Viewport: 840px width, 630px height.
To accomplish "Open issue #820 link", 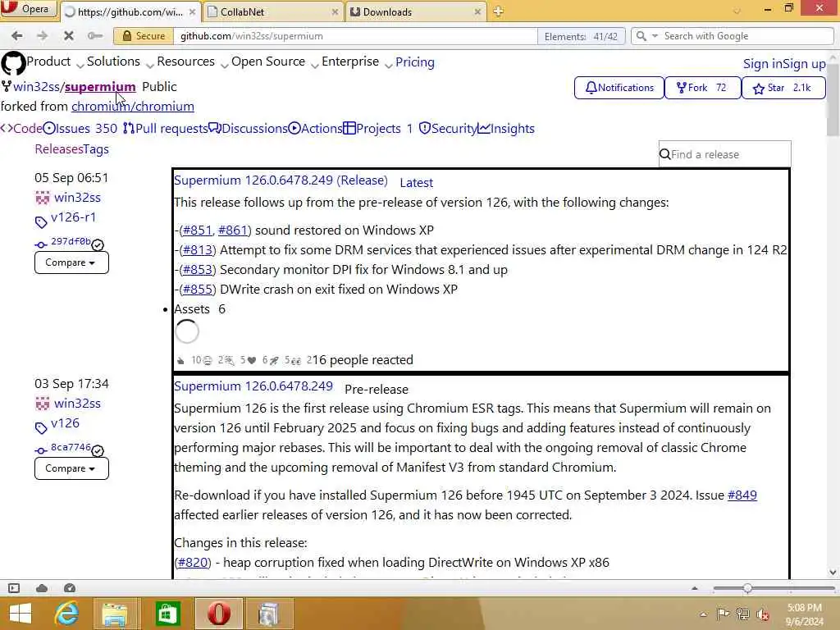I will pos(193,563).
